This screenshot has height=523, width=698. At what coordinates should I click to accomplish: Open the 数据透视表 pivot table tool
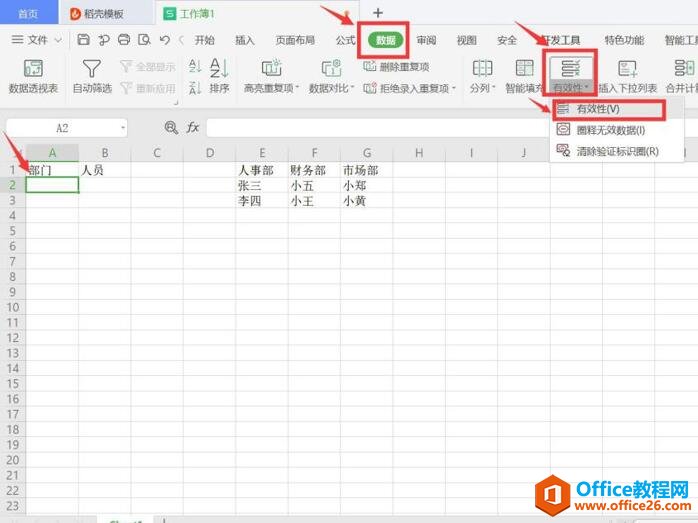33,77
